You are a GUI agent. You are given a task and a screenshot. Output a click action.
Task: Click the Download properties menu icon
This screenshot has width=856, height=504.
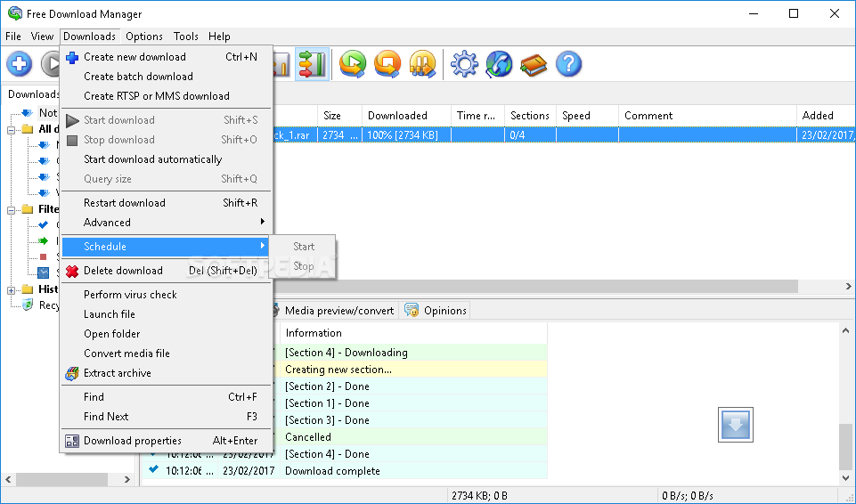(72, 441)
